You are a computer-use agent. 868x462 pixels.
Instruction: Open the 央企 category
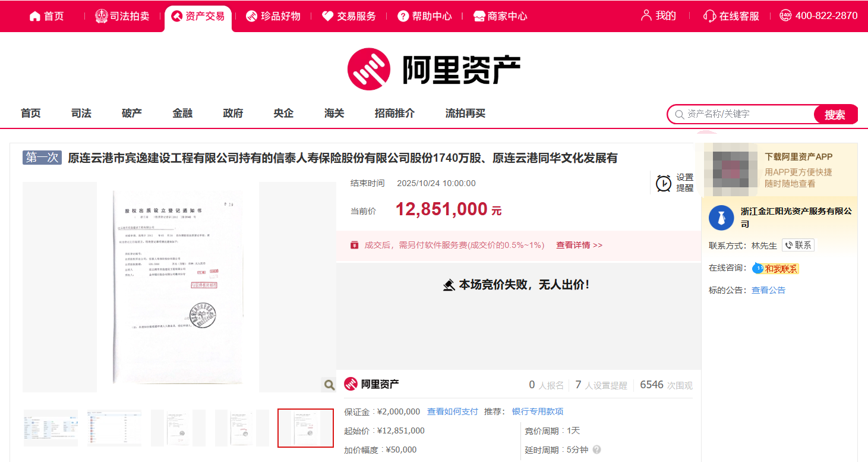283,113
